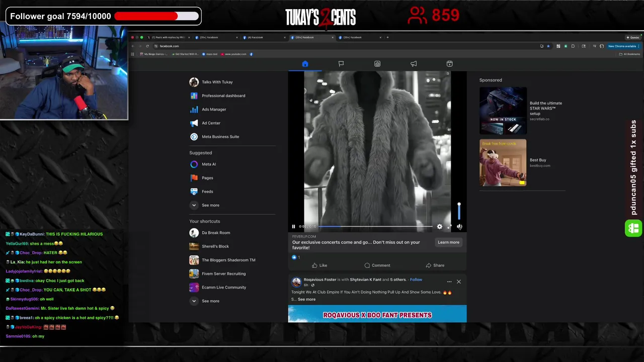Click the Ecamm Live Community purple icon
Viewport: 644px width, 362px height.
tap(194, 287)
